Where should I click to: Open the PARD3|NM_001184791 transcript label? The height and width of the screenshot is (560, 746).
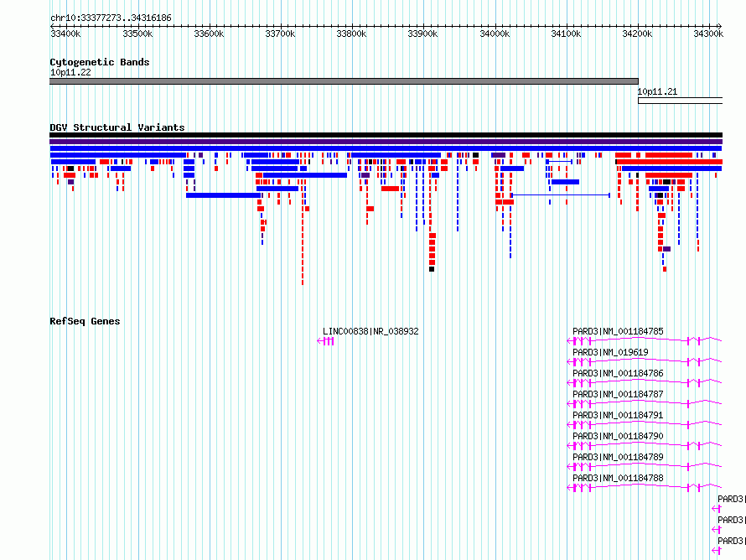(618, 415)
